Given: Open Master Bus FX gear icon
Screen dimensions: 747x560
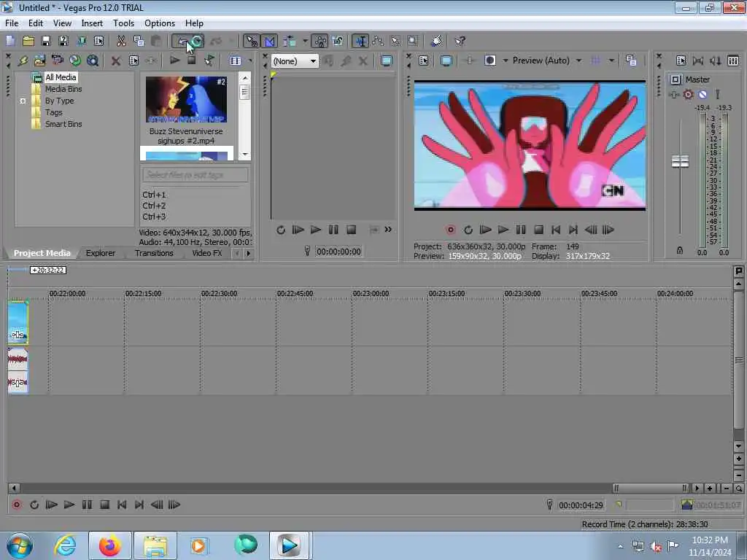Looking at the screenshot, I should [x=688, y=94].
